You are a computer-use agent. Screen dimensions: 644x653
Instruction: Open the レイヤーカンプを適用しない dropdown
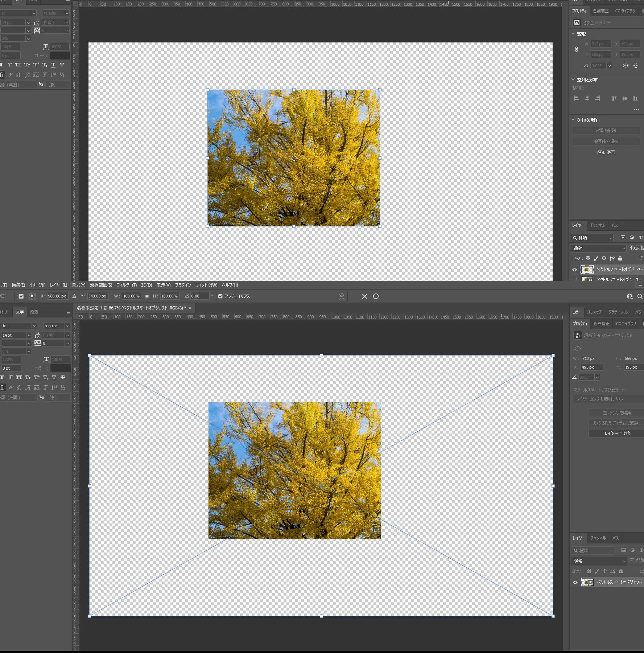pyautogui.click(x=608, y=399)
